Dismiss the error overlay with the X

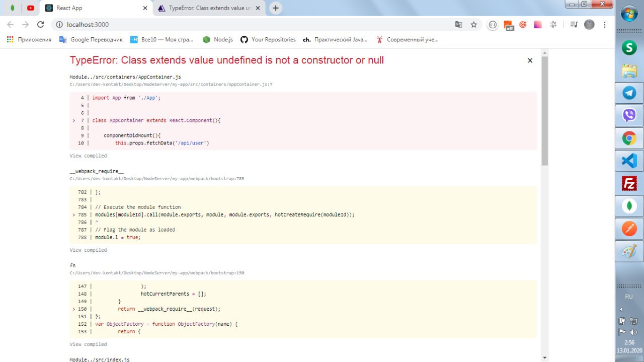[x=530, y=60]
